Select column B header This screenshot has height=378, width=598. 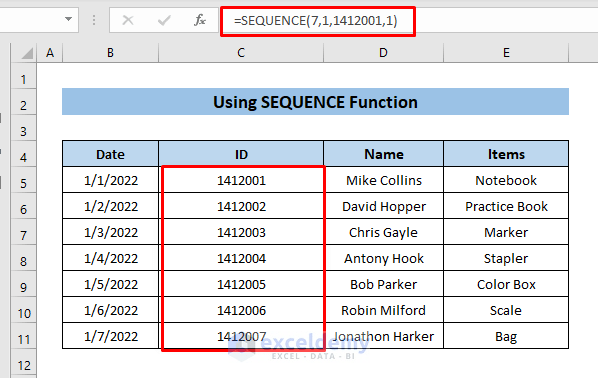pos(110,53)
